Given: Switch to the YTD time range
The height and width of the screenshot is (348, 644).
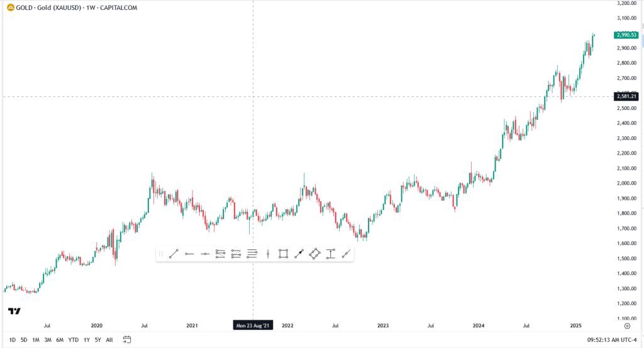Looking at the screenshot, I should click(x=74, y=340).
